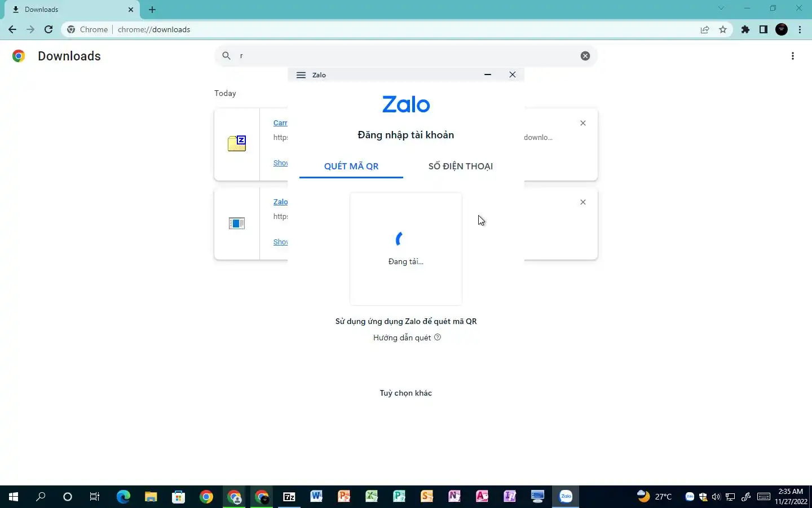Bookmark this tab with star icon
This screenshot has height=508, width=812.
point(723,29)
